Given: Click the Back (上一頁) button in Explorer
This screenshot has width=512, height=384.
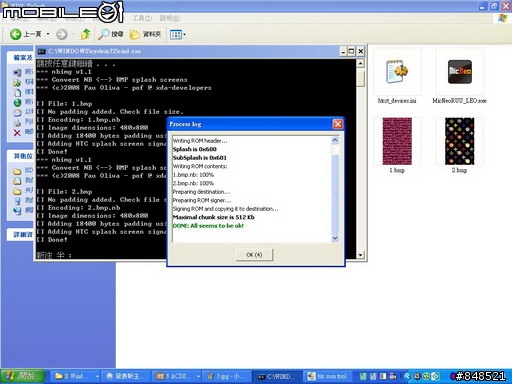Looking at the screenshot, I should click(x=25, y=34).
